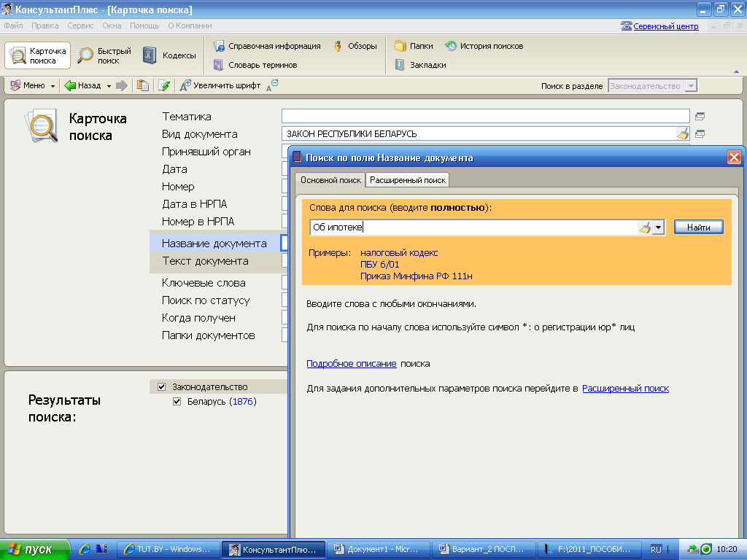Open Кодексы section
Screen dimensions: 747x560
click(169, 55)
